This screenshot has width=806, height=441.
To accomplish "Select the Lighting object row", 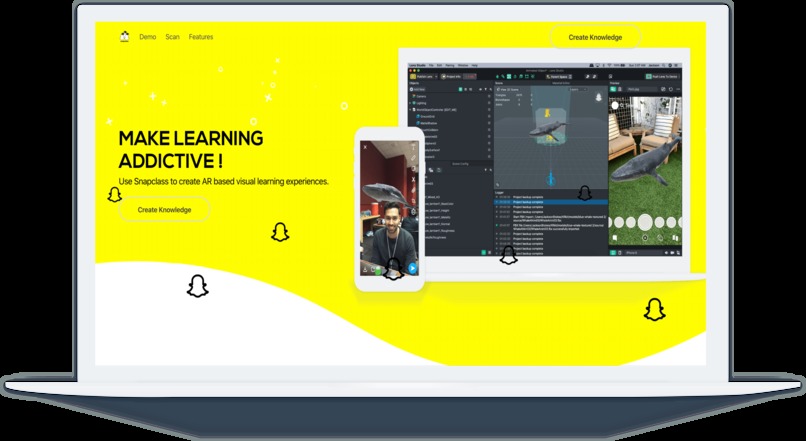I will pos(450,103).
